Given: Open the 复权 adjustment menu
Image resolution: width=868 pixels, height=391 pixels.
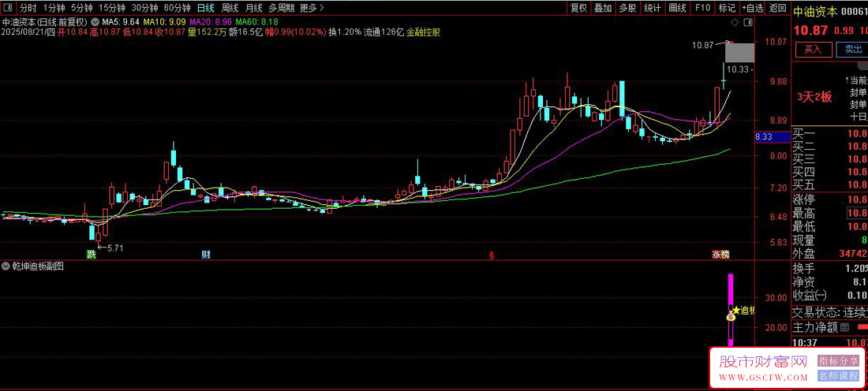Looking at the screenshot, I should [579, 8].
